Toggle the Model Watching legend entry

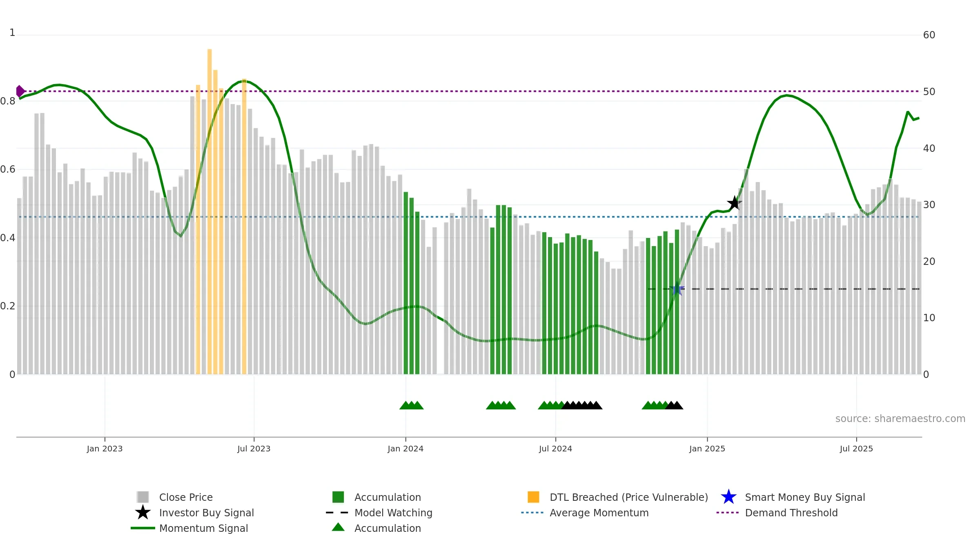tap(393, 513)
